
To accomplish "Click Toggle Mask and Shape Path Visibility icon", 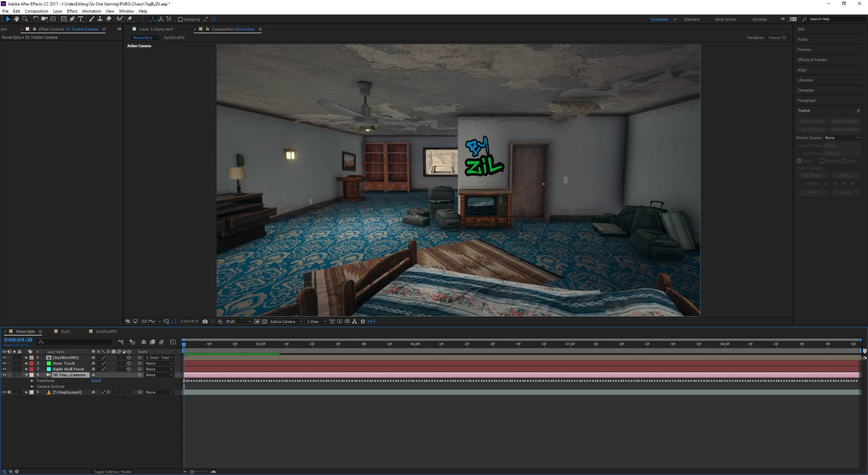I will pyautogui.click(x=174, y=322).
